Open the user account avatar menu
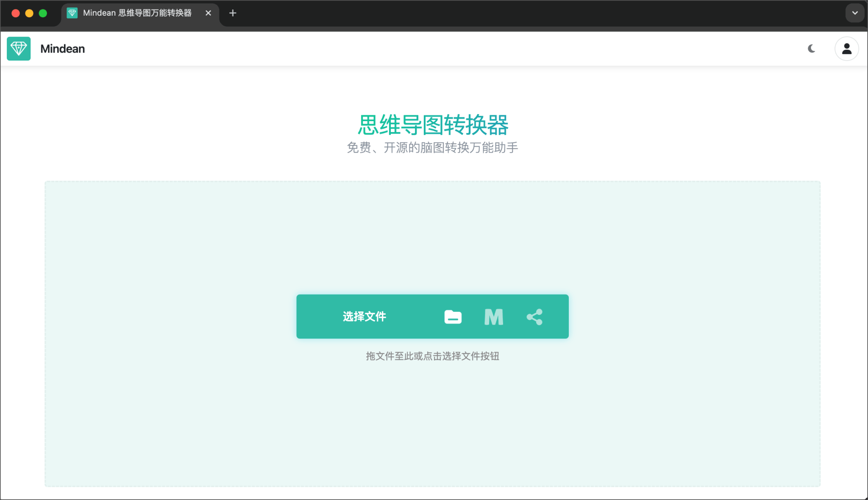The image size is (868, 500). 846,49
